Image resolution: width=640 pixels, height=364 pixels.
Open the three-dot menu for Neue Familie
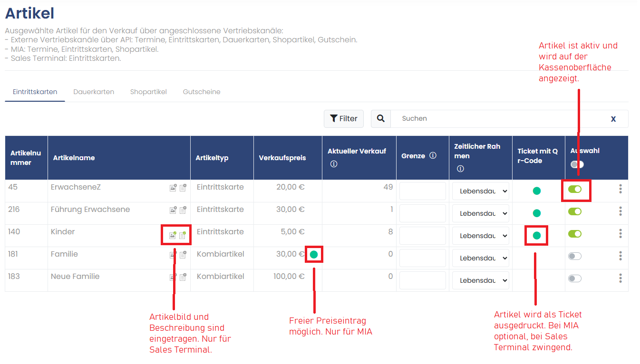click(621, 278)
